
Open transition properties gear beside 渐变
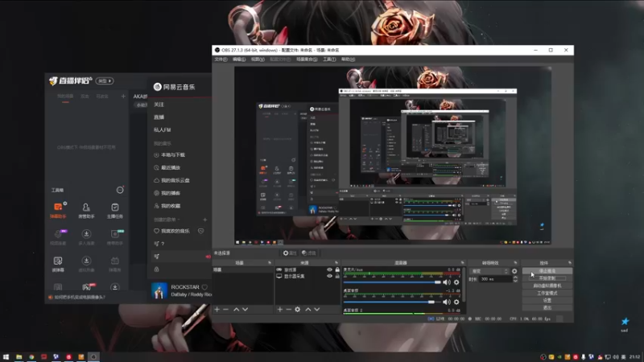tap(514, 271)
